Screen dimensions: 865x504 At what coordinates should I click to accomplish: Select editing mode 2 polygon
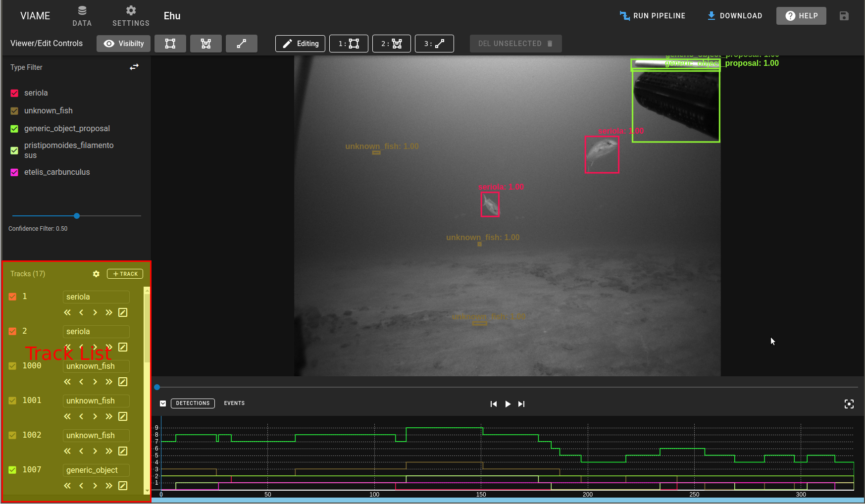[392, 44]
